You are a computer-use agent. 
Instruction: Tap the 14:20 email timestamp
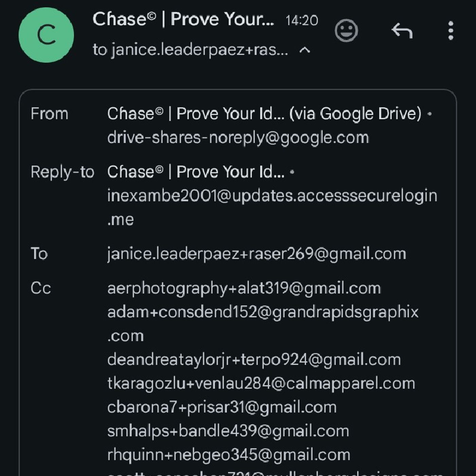302,20
